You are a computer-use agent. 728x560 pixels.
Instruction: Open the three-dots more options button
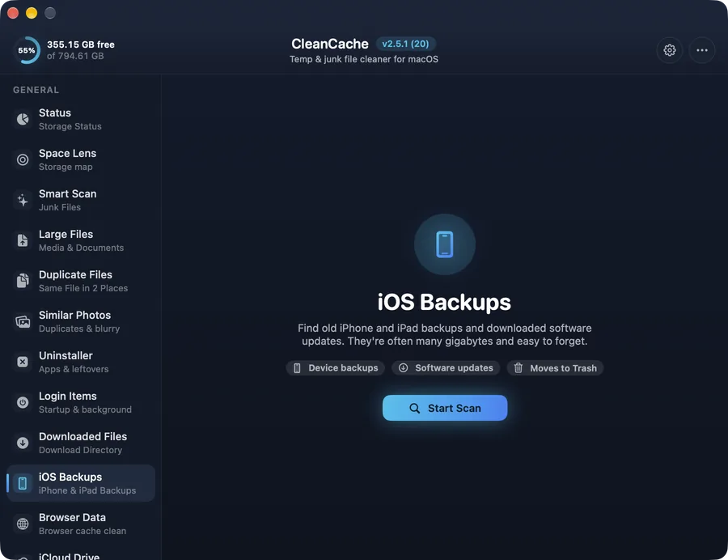click(702, 50)
